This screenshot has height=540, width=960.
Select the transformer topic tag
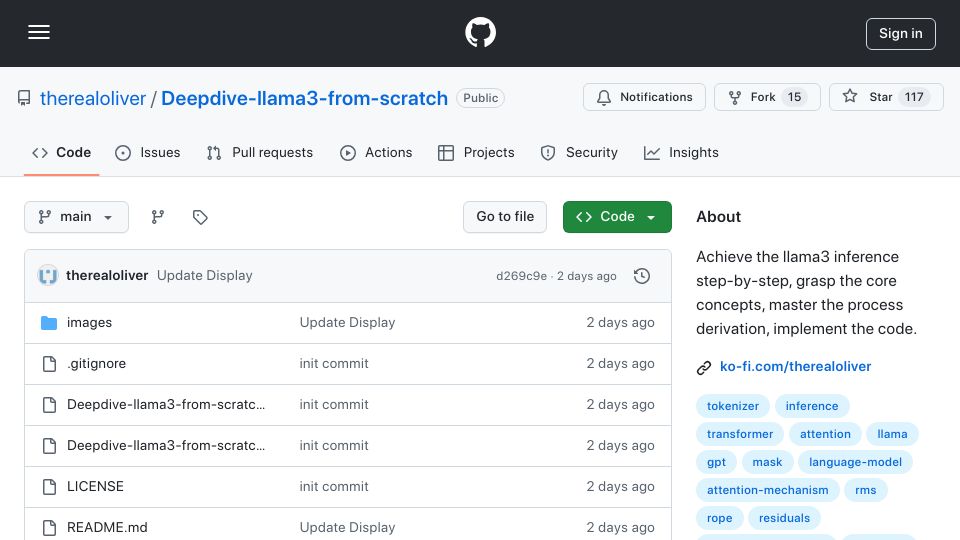point(740,434)
